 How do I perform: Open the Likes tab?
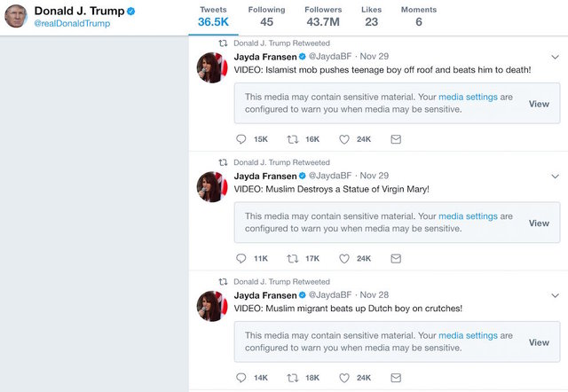pos(371,16)
